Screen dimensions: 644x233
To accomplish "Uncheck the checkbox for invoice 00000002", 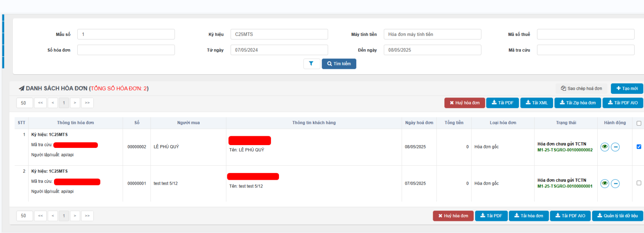I will click(x=639, y=147).
